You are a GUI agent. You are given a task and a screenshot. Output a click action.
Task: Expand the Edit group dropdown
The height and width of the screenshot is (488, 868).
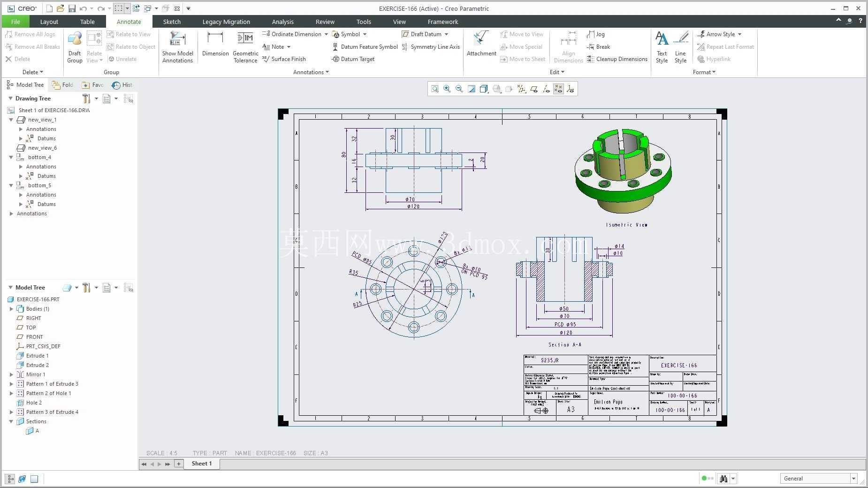(x=557, y=72)
